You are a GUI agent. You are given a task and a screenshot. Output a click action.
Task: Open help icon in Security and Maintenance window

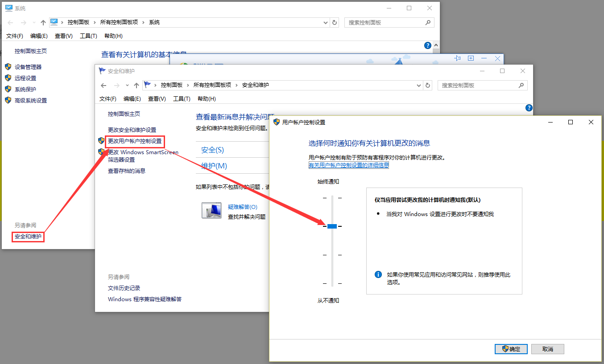[529, 108]
